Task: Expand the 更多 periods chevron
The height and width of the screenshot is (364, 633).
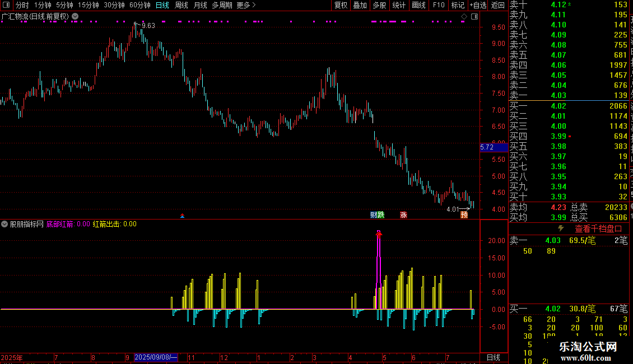Action: click(254, 5)
